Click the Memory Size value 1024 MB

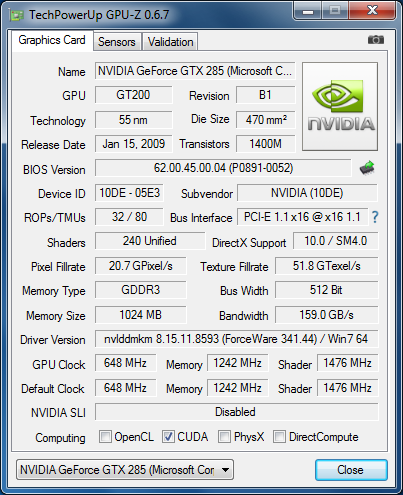[x=141, y=315]
